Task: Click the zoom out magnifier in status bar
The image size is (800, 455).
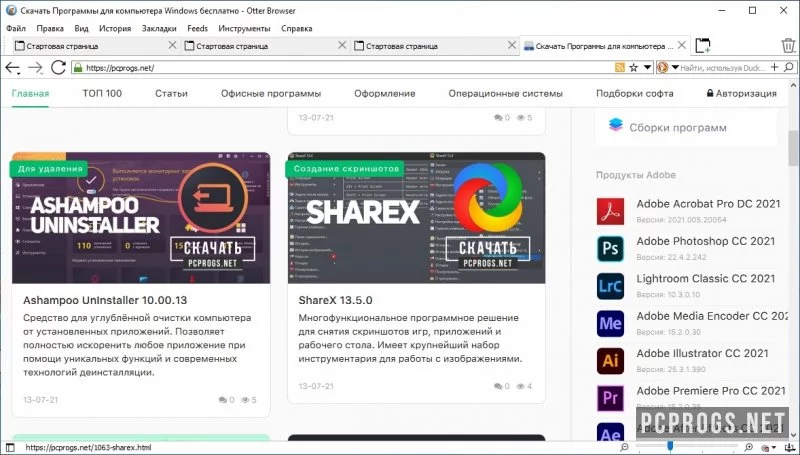Action: [624, 447]
